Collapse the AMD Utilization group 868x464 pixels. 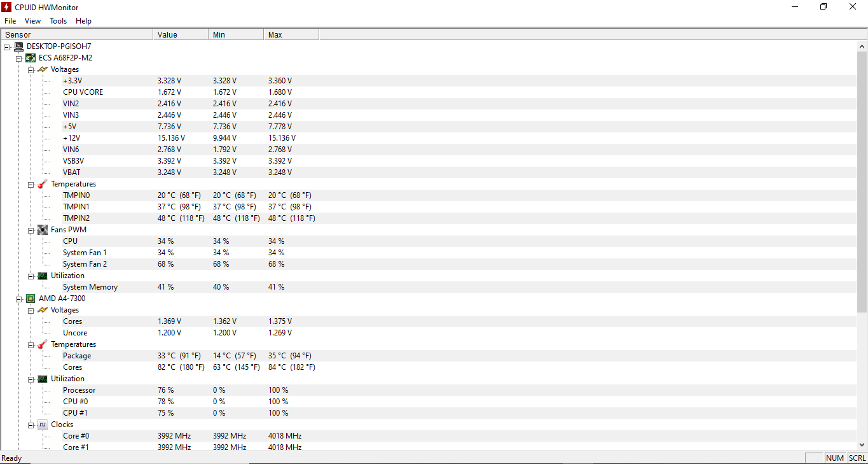click(31, 379)
